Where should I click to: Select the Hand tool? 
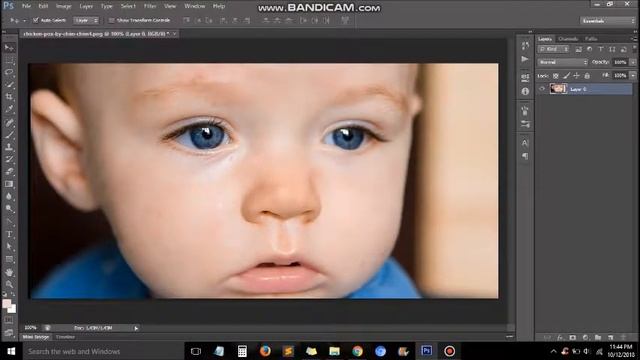9,272
